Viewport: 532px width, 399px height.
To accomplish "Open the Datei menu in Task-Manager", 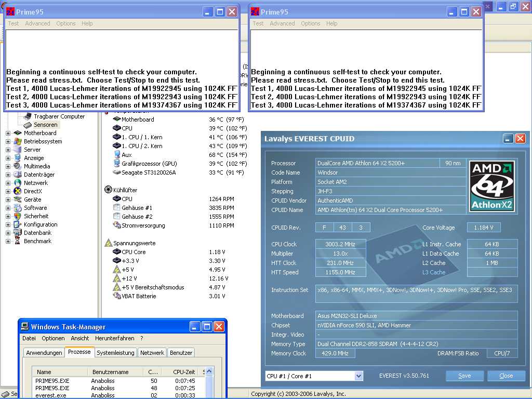I will 29,338.
